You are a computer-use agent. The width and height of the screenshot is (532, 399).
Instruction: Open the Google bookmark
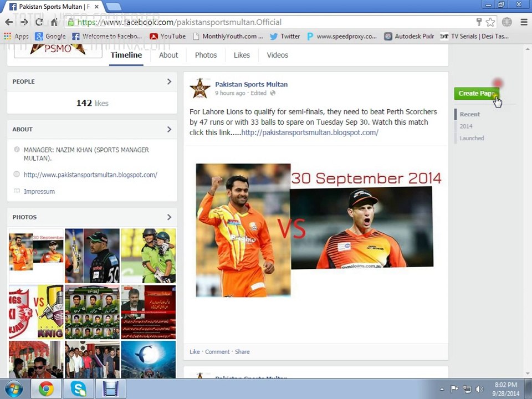[x=50, y=37]
